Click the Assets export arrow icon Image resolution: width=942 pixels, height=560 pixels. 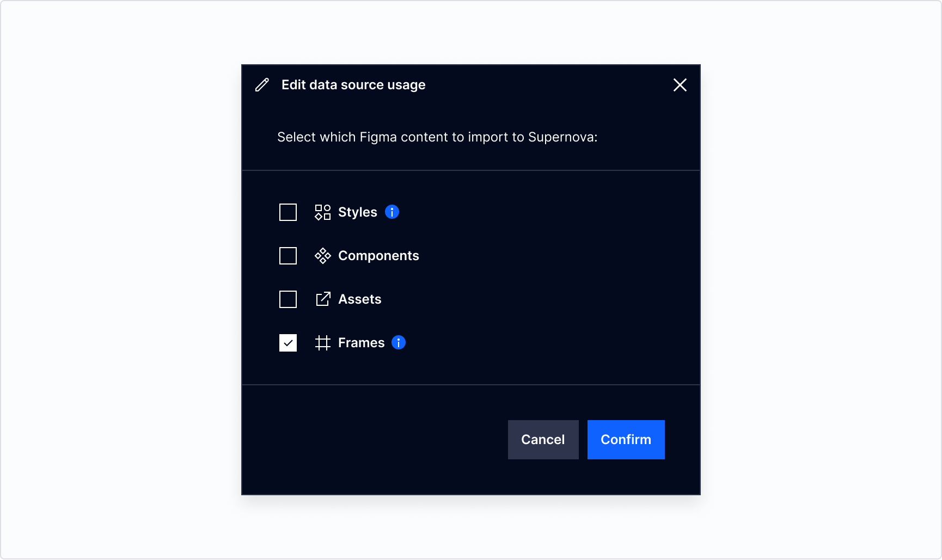323,299
